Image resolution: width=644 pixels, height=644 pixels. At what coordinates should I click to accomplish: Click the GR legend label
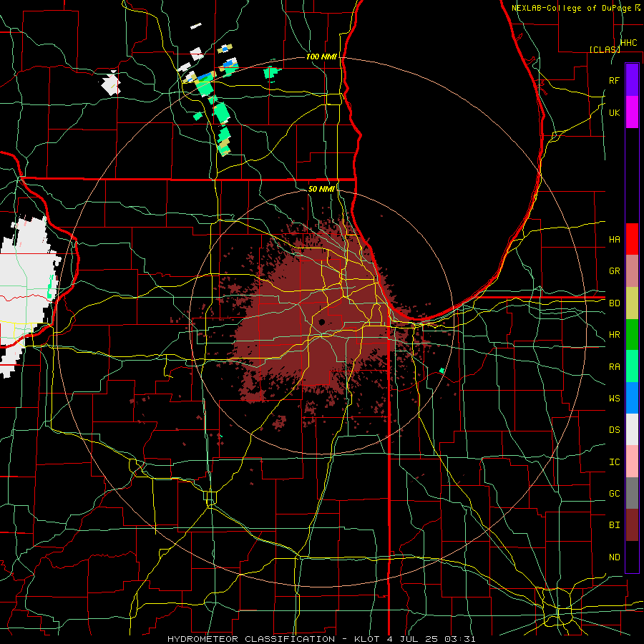coord(615,271)
